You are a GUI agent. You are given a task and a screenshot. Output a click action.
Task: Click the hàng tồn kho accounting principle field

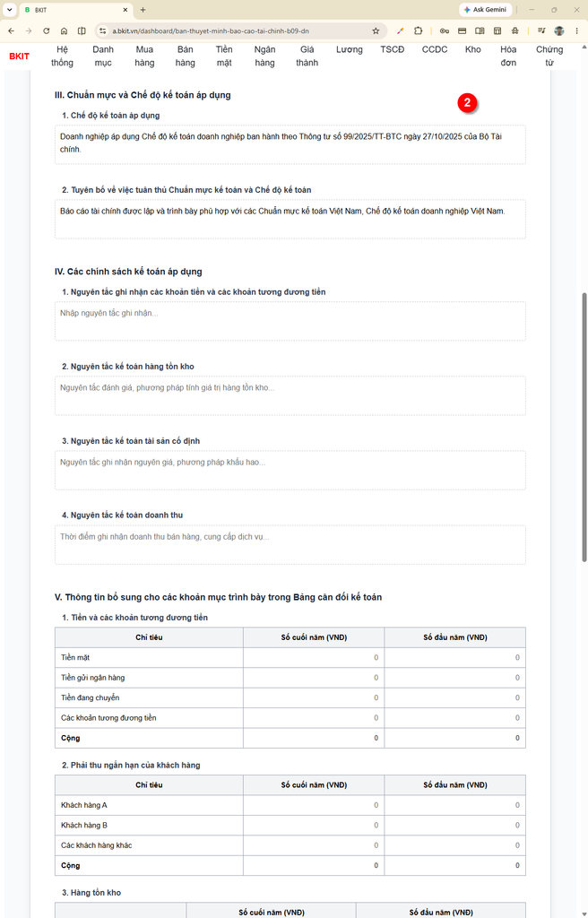pos(290,395)
